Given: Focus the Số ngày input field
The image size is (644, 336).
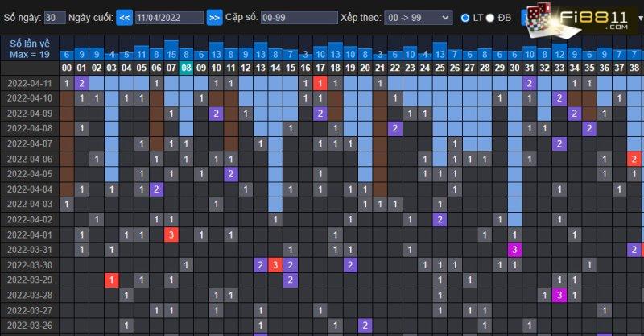Looking at the screenshot, I should 55,18.
